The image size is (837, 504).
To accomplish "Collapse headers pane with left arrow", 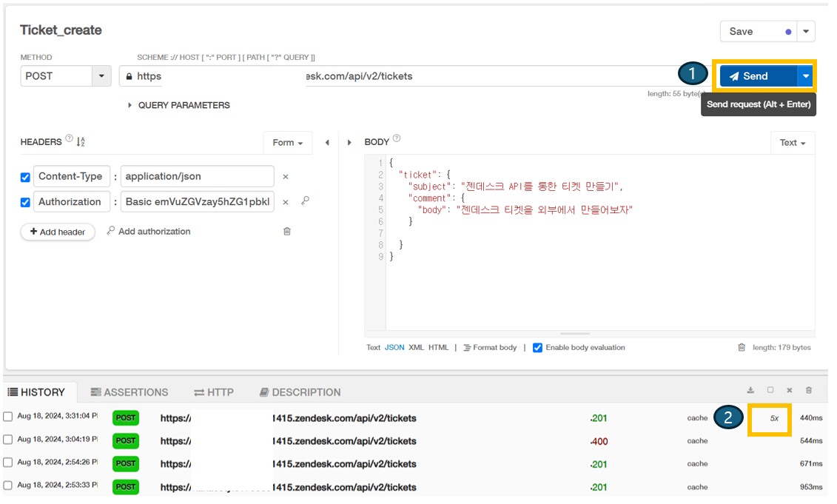I will tap(327, 143).
